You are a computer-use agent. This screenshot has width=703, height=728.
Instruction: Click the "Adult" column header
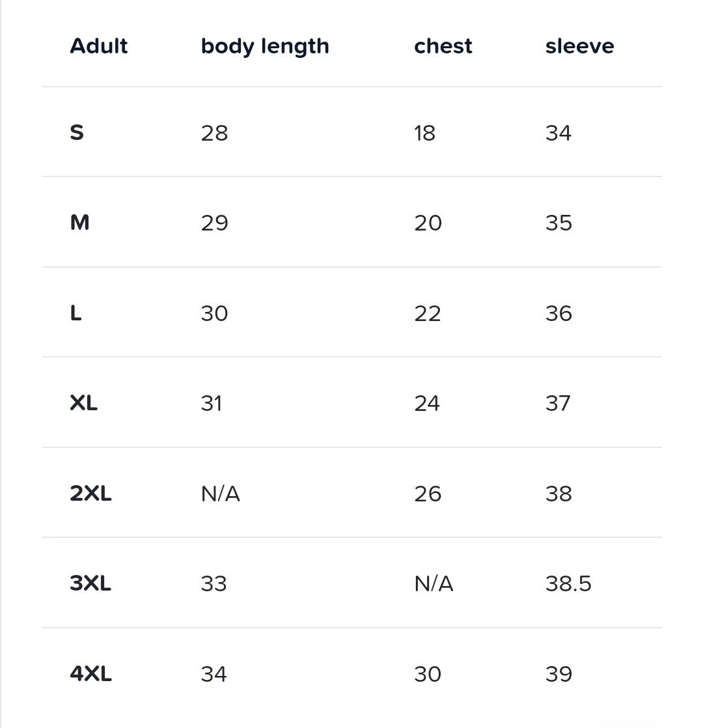(99, 46)
